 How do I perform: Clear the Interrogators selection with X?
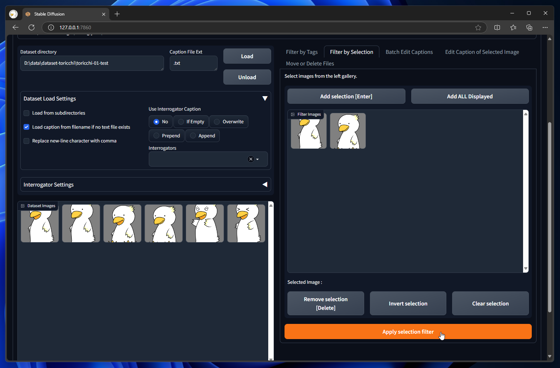point(250,159)
